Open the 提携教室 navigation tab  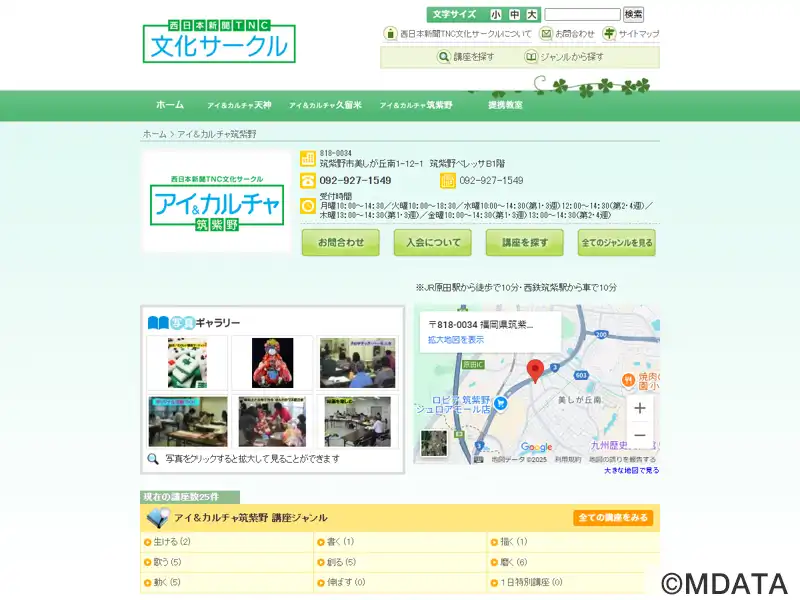coord(505,105)
